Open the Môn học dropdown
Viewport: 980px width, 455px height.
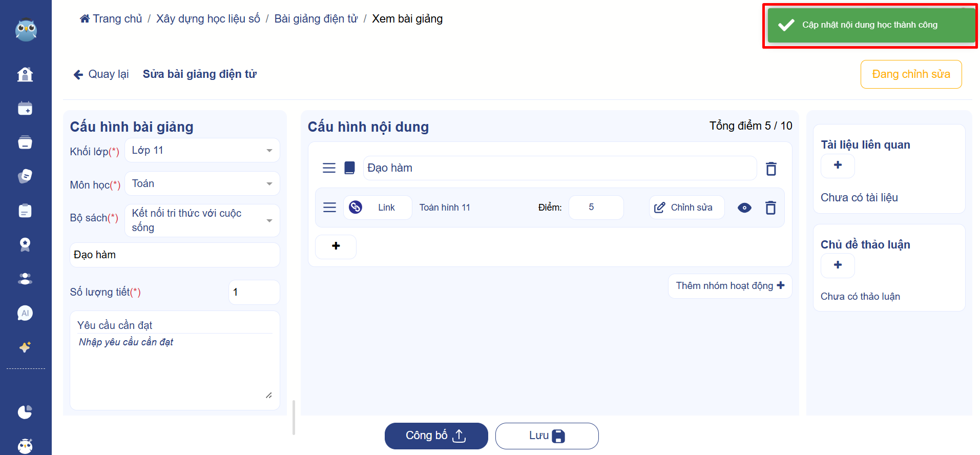[202, 184]
